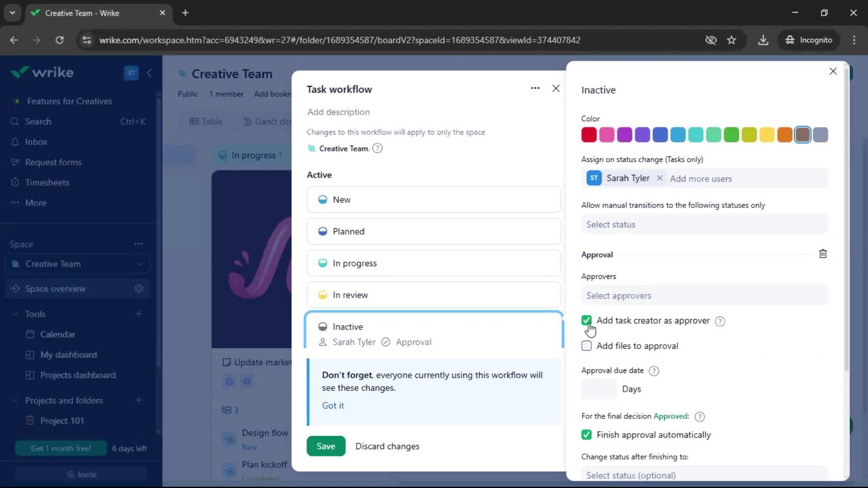Open a new browser tab
Screen dimensions: 868x488
[185, 13]
